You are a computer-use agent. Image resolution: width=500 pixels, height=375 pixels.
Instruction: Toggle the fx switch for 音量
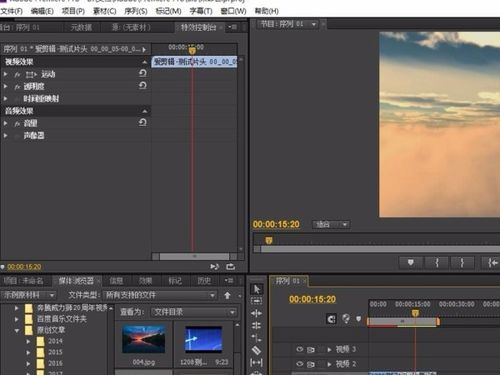point(17,124)
